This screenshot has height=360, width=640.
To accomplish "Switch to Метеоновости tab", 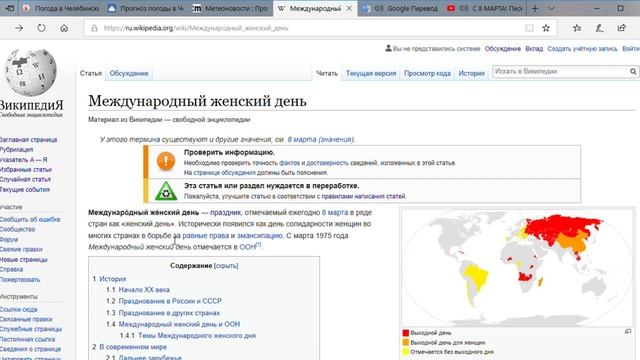I will tap(230, 8).
